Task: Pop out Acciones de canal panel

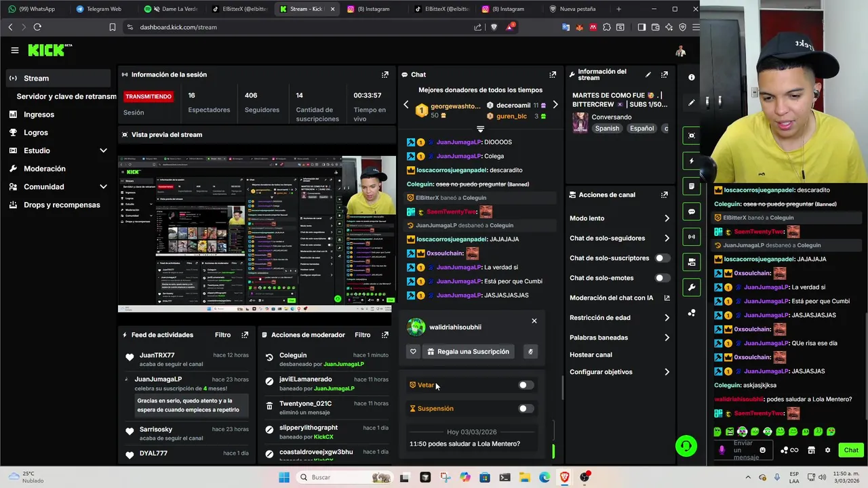Action: click(x=665, y=195)
